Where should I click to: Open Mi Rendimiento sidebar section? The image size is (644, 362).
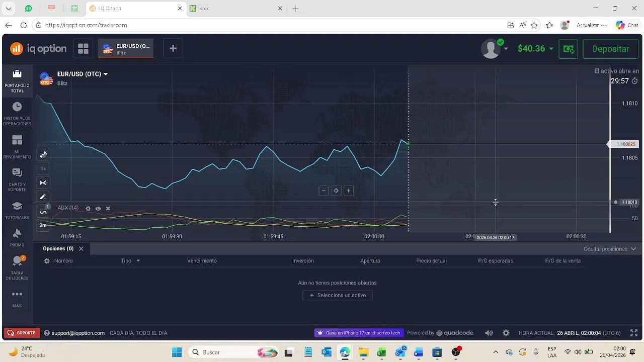coord(17,147)
